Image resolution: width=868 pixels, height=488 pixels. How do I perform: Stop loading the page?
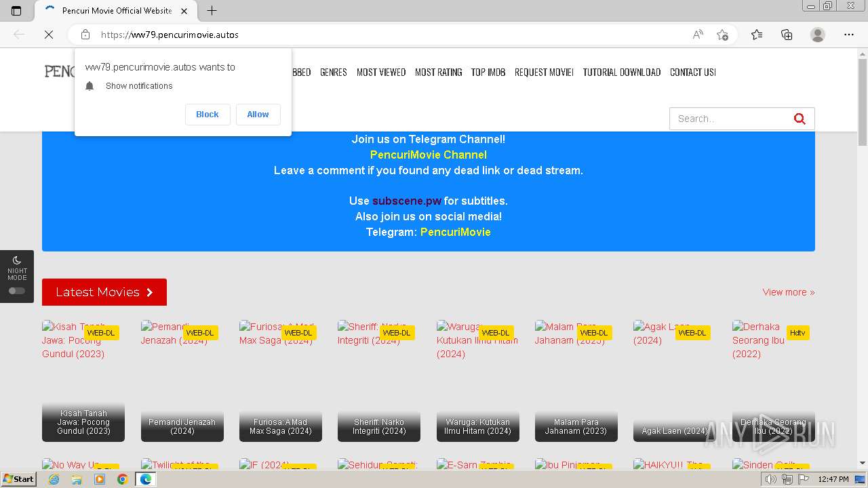pyautogui.click(x=49, y=35)
